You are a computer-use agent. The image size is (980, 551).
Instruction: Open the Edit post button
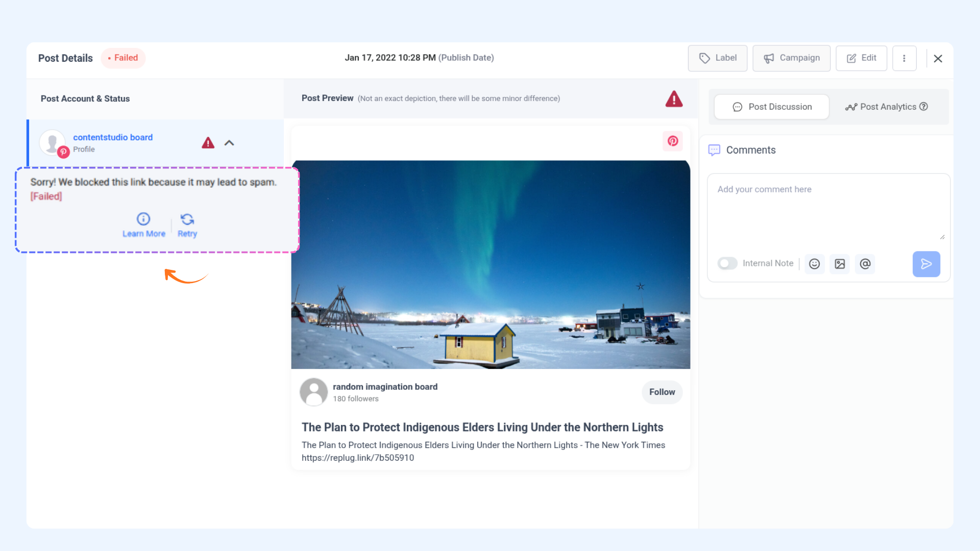[861, 58]
